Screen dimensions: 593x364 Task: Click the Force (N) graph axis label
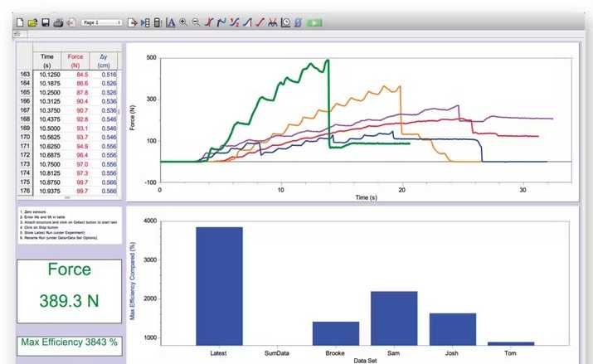tap(133, 118)
